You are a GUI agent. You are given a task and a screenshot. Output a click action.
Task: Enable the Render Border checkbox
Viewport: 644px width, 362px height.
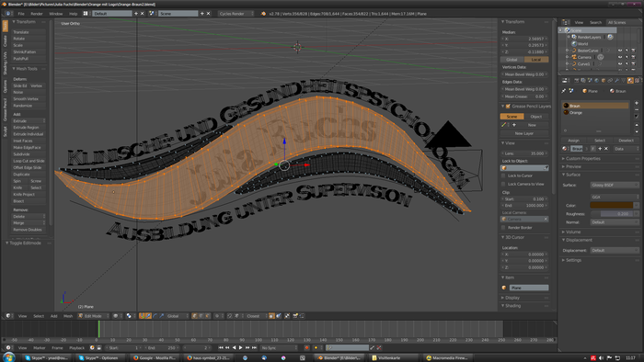click(x=503, y=228)
